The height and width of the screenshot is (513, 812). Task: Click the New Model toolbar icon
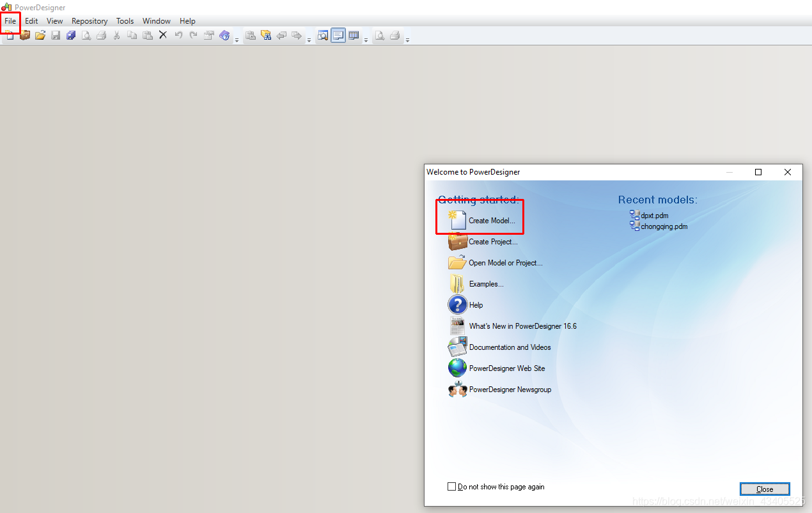pyautogui.click(x=10, y=35)
